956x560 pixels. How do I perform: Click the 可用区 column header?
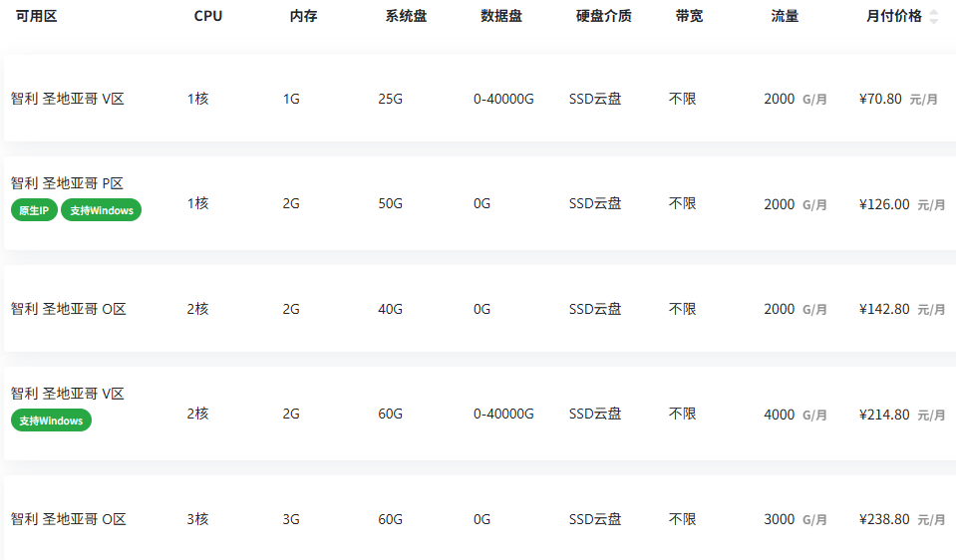(x=37, y=16)
